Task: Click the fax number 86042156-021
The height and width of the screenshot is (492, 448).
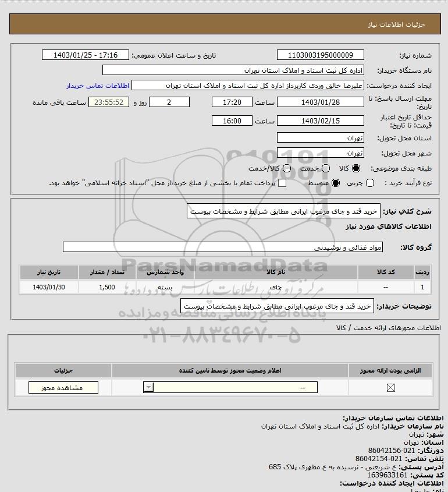Action: (391, 451)
